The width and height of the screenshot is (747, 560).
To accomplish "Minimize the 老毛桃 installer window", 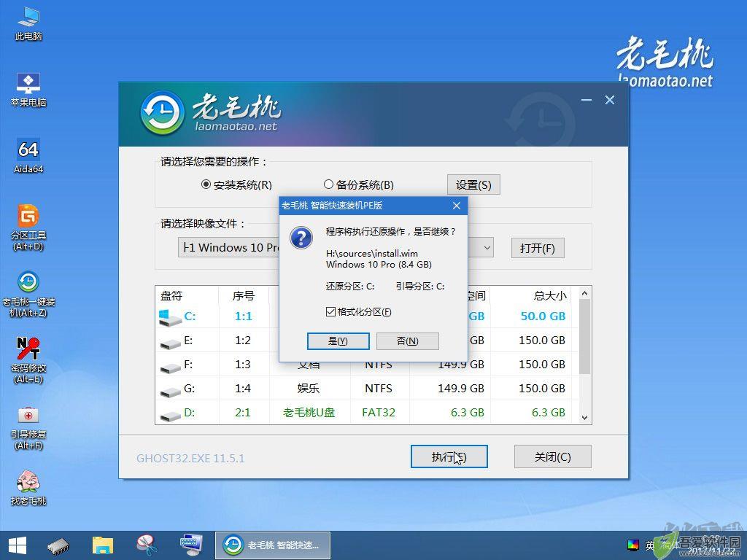I will pyautogui.click(x=587, y=100).
